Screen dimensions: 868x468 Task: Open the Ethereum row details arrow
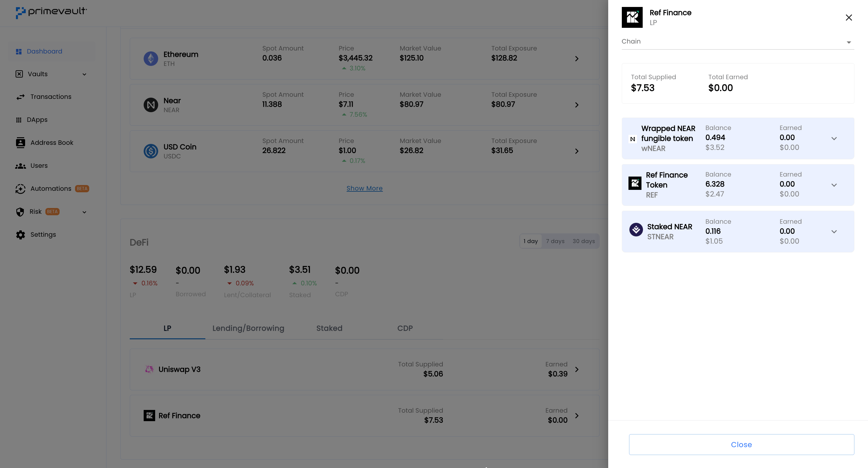(576, 59)
